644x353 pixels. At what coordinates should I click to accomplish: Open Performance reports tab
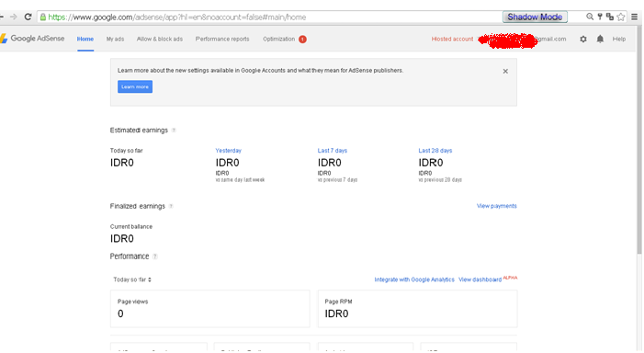(x=222, y=39)
